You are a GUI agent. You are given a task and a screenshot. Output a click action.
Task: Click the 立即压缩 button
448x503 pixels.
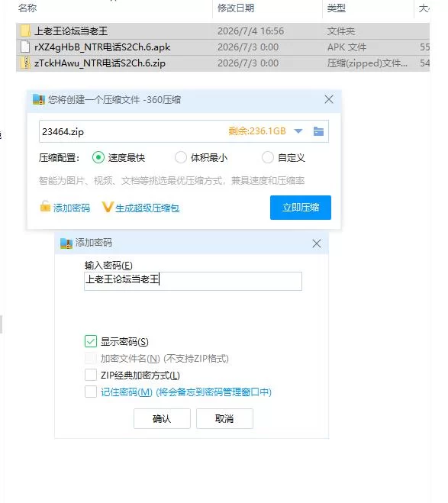[x=301, y=208]
